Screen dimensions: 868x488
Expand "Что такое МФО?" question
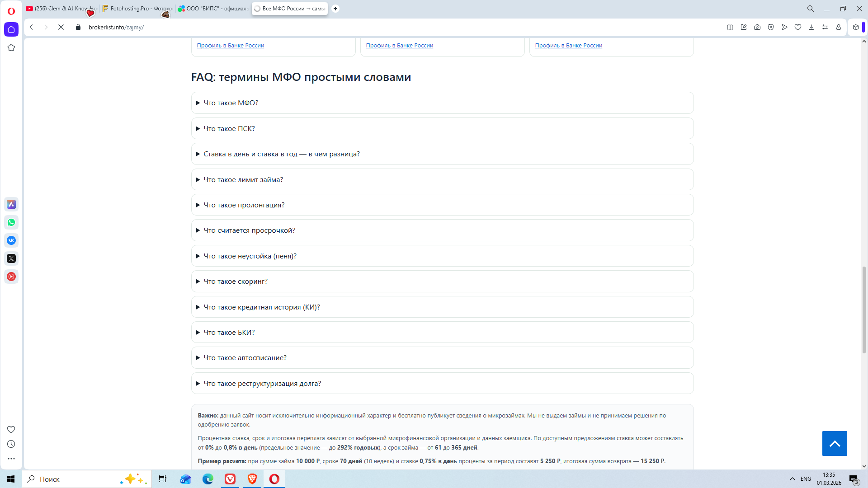(x=231, y=103)
